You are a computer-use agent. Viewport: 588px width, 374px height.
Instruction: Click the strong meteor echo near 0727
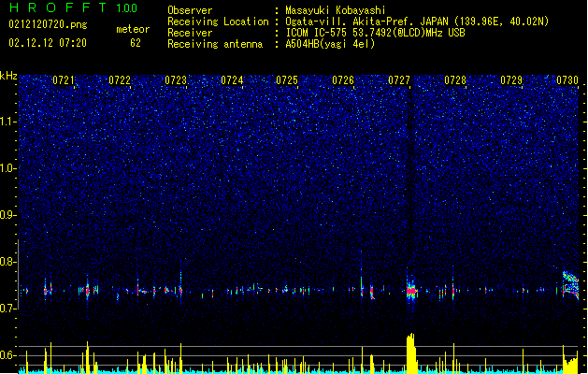[411, 291]
